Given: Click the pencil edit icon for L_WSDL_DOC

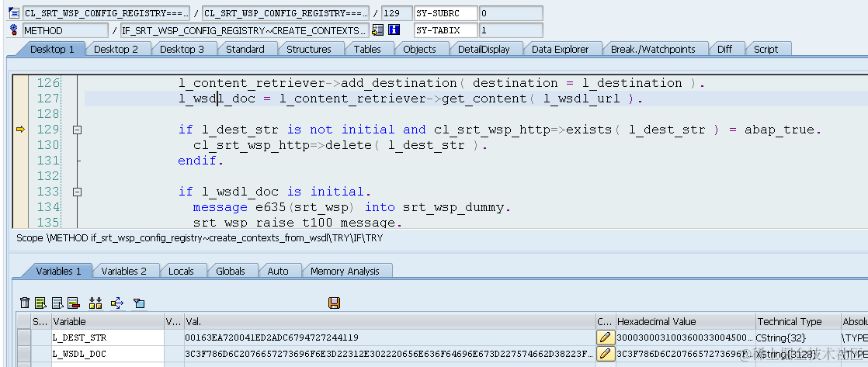Looking at the screenshot, I should point(606,354).
